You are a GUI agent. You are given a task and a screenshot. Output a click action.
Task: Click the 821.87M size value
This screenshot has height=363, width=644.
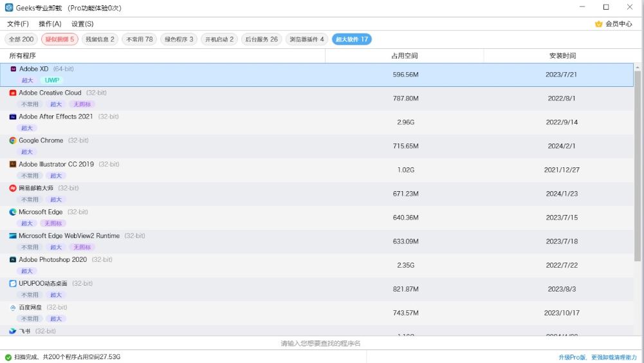[x=406, y=289]
